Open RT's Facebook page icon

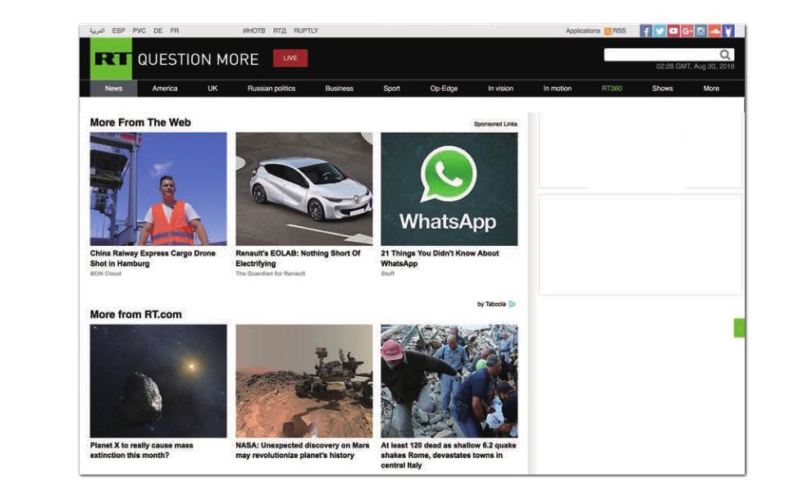pyautogui.click(x=645, y=31)
